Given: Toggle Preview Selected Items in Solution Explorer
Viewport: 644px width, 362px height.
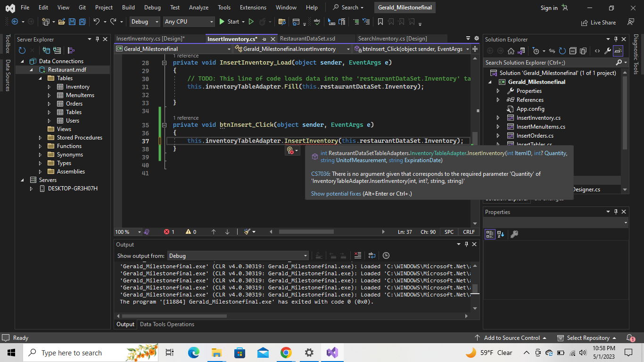Looking at the screenshot, I should point(618,51).
